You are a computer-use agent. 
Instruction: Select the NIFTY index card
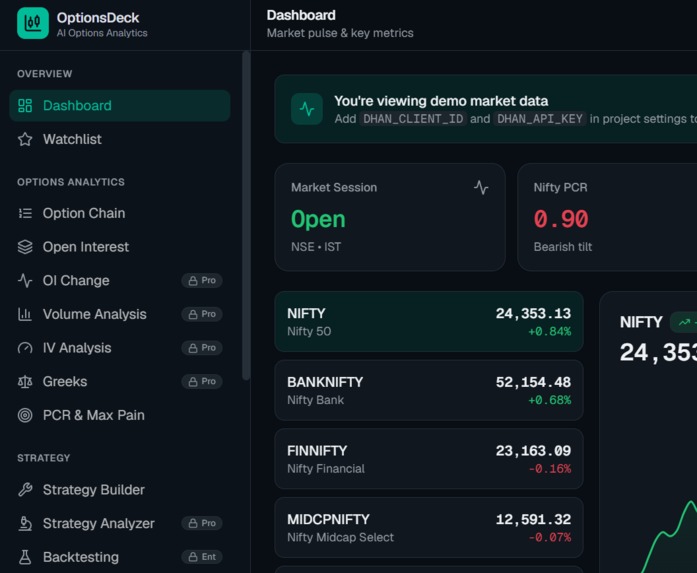[x=429, y=322]
